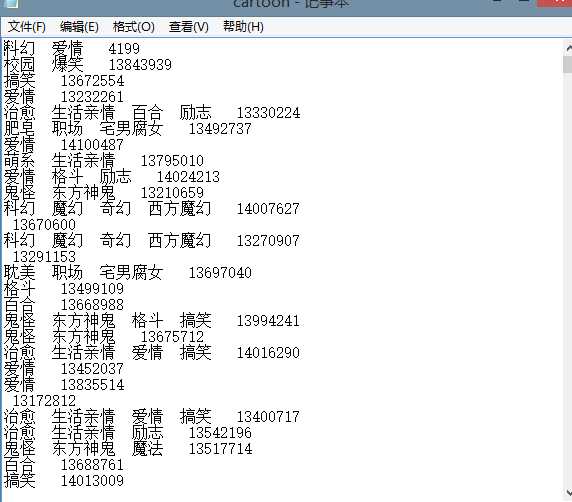Click the number 13843939
The width and height of the screenshot is (572, 502).
[x=140, y=65]
